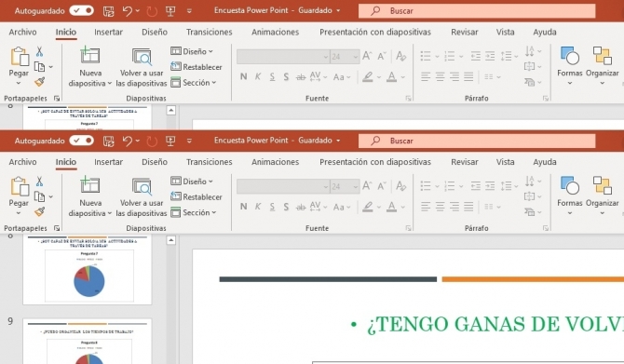Open Sección dropdown in upper window
624x364 pixels.
click(194, 83)
